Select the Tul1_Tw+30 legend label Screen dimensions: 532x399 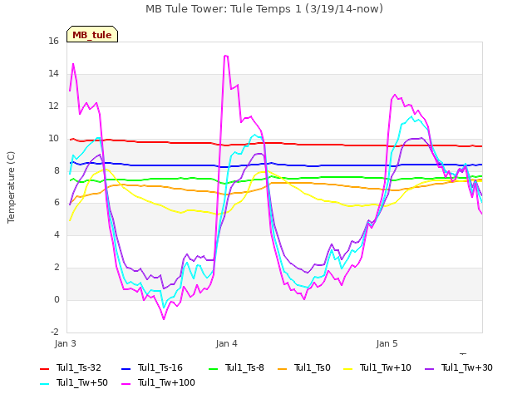[467, 367]
